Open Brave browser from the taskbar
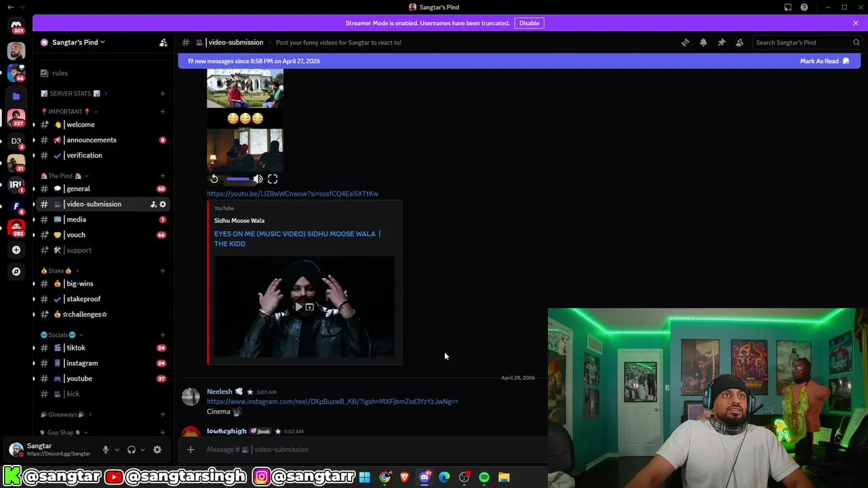The width and height of the screenshot is (868, 488). tap(405, 477)
